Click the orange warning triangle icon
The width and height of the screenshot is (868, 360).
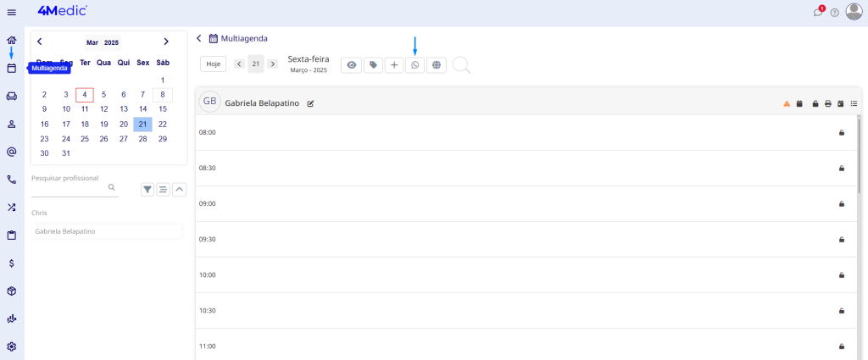[x=787, y=103]
